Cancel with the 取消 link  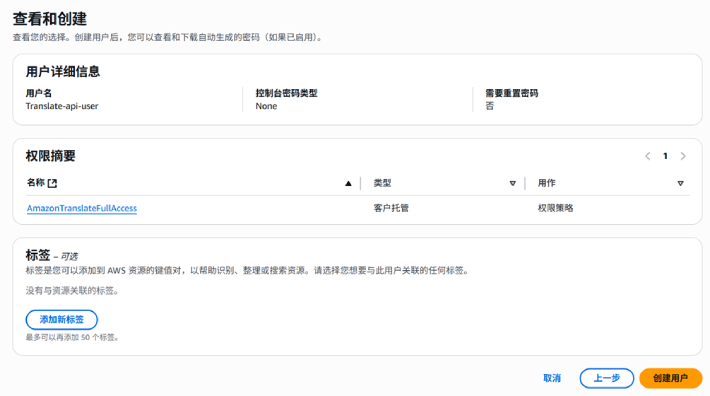pos(552,378)
